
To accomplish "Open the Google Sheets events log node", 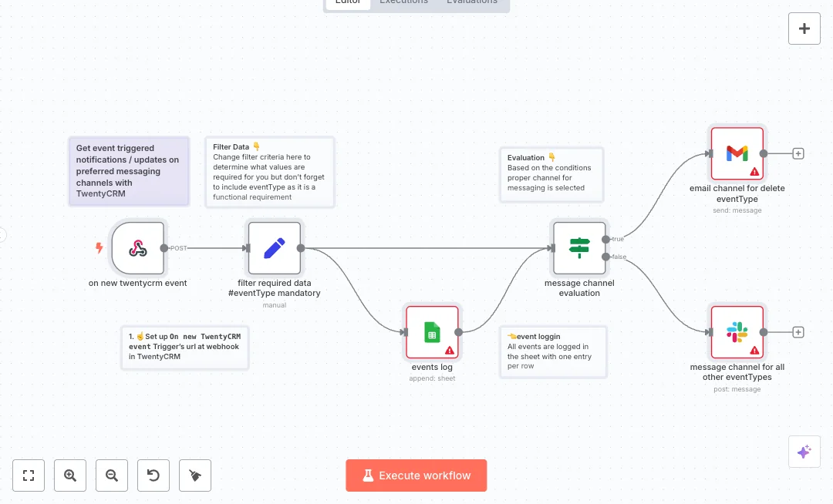I will tap(432, 332).
